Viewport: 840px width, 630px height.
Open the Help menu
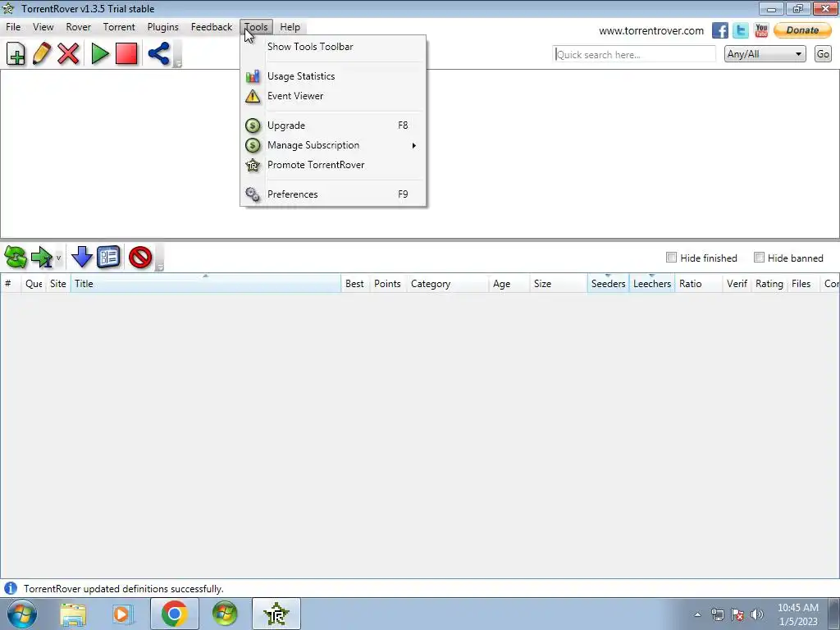click(x=290, y=27)
